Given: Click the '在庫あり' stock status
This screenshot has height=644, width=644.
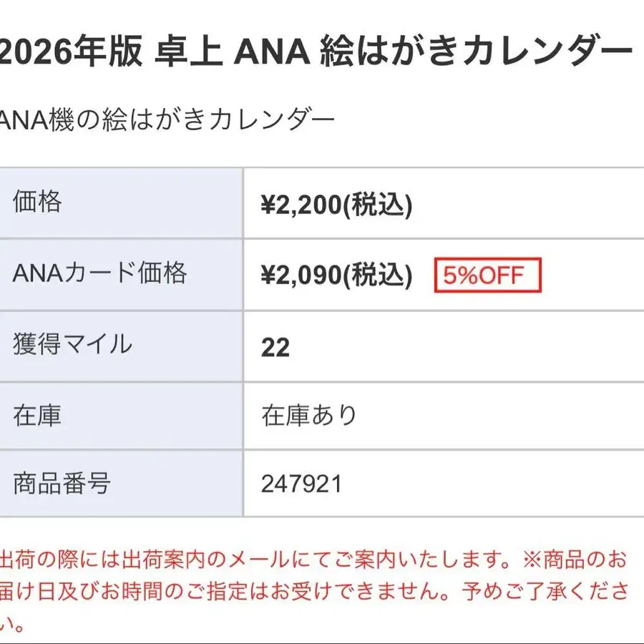Looking at the screenshot, I should [309, 415].
